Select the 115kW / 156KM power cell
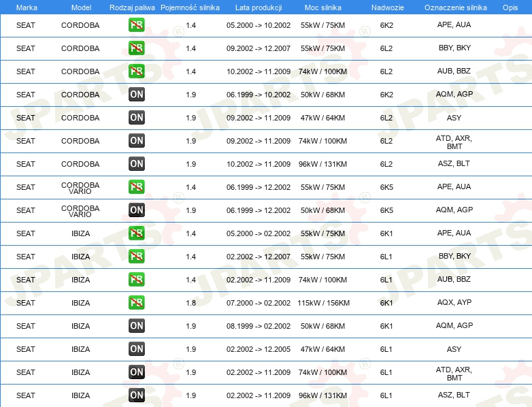532x407 pixels. [323, 303]
